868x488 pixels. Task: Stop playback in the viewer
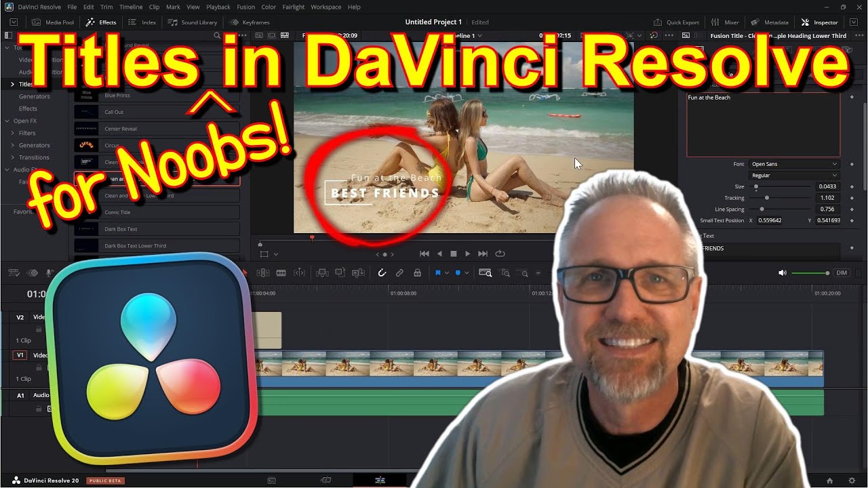[454, 253]
